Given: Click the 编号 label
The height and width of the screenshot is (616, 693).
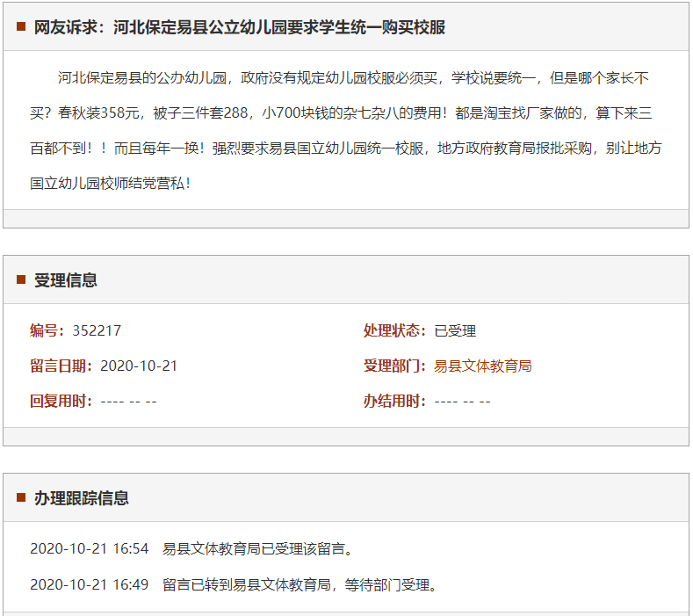Looking at the screenshot, I should point(47,330).
